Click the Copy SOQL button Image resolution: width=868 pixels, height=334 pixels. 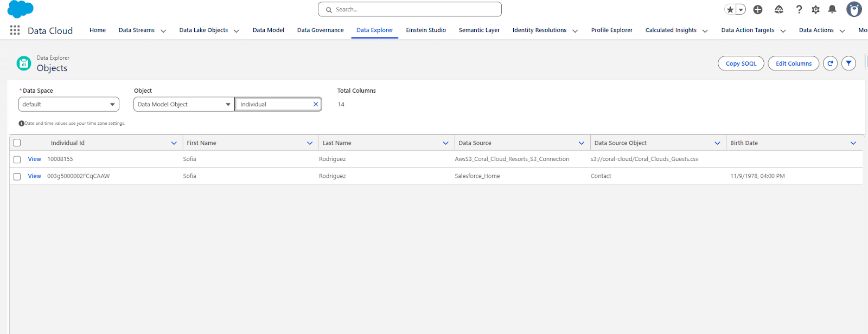[x=741, y=63]
